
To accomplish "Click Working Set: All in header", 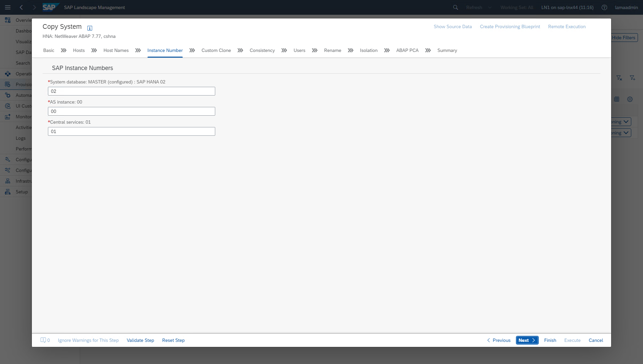I will point(517,7).
